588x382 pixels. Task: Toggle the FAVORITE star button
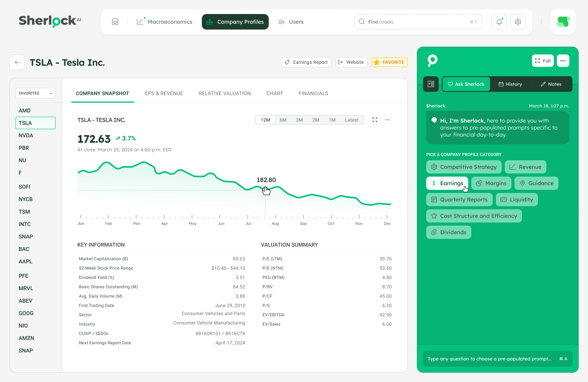click(x=389, y=62)
